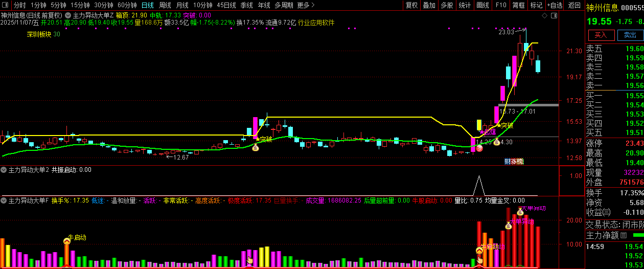
Task: Expand the 更多 periods dropdown
Action: (306, 5)
